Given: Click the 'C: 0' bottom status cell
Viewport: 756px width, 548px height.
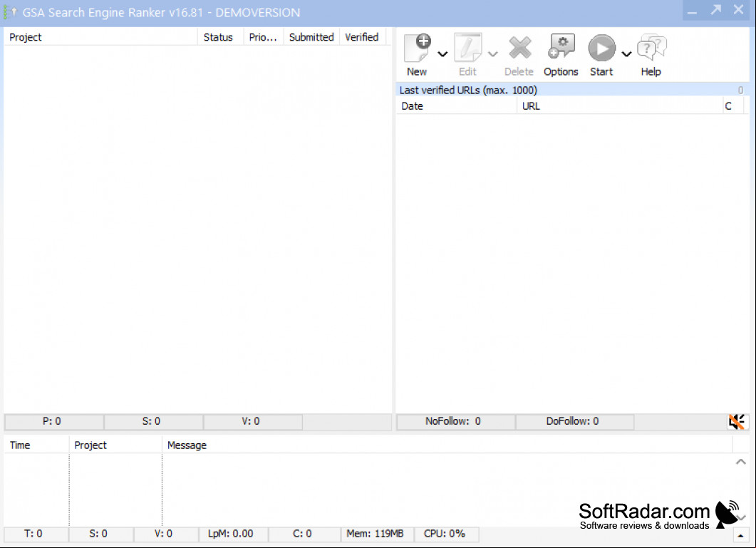Looking at the screenshot, I should click(304, 534).
